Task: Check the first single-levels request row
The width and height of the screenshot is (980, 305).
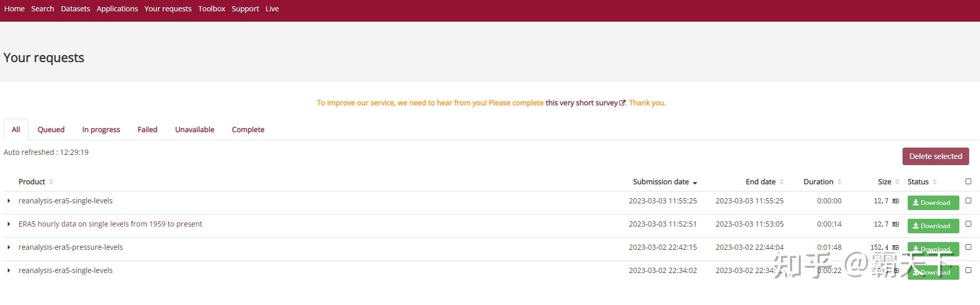Action: click(x=968, y=201)
